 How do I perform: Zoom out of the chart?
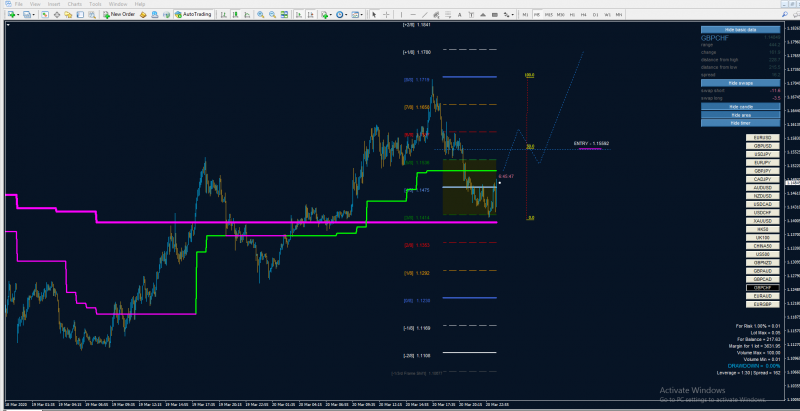[272, 15]
